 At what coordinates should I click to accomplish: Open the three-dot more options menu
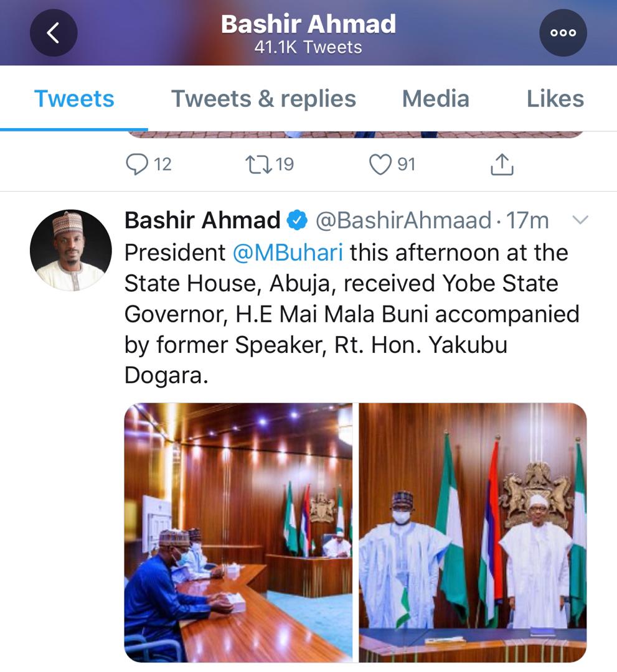[563, 33]
